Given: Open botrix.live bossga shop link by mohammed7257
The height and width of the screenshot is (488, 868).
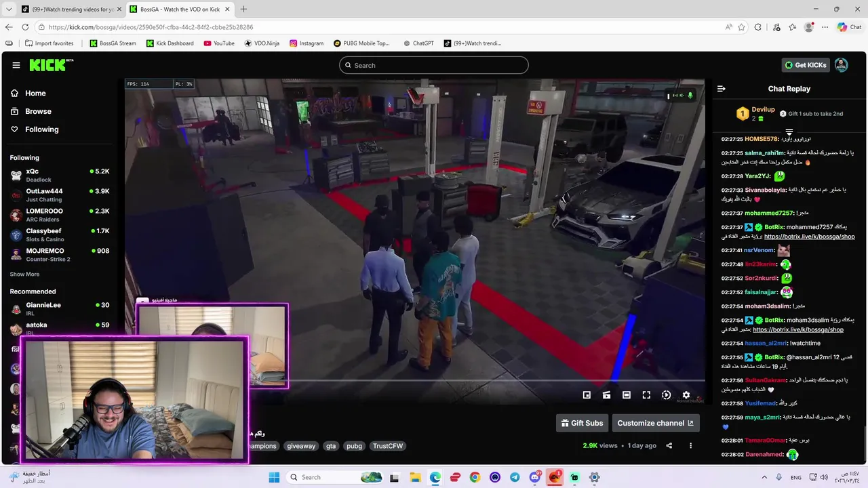Looking at the screenshot, I should [x=809, y=237].
